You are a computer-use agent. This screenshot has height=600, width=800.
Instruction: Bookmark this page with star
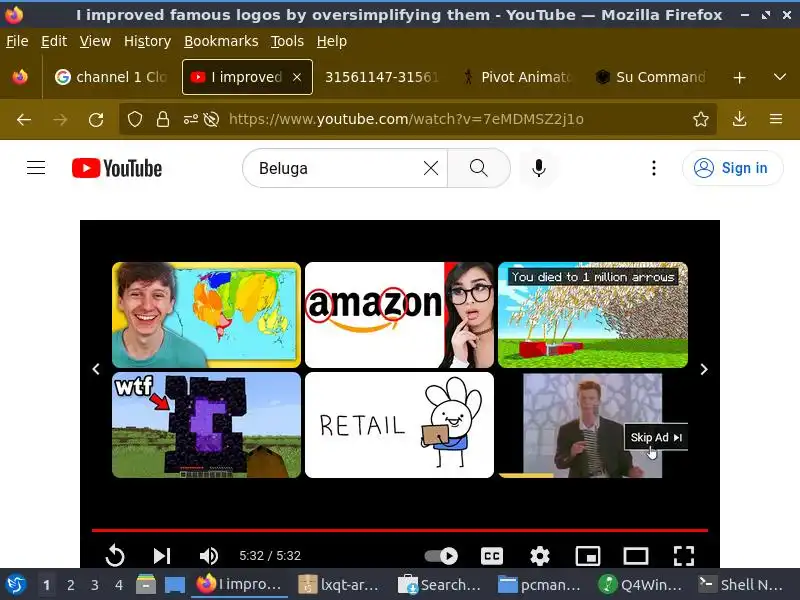click(701, 119)
